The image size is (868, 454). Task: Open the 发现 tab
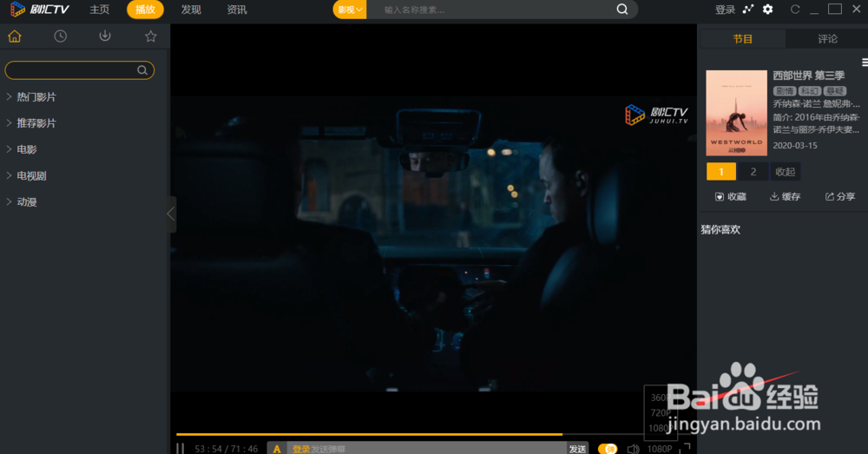point(191,10)
